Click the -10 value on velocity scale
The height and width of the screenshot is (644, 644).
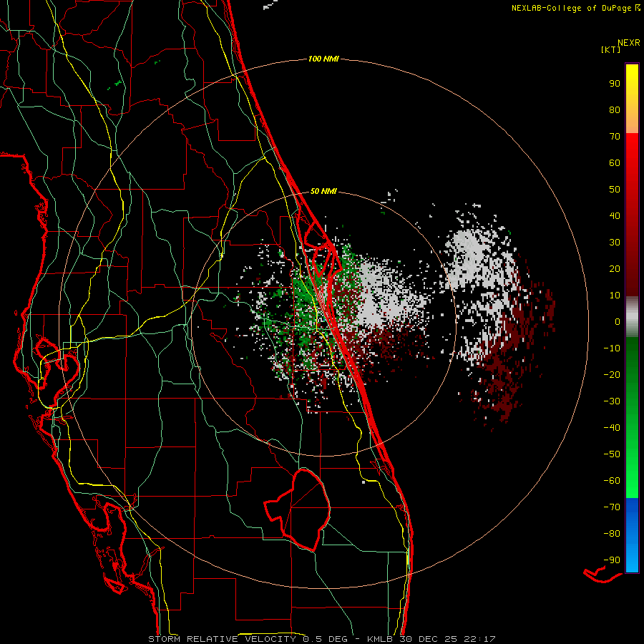click(612, 348)
